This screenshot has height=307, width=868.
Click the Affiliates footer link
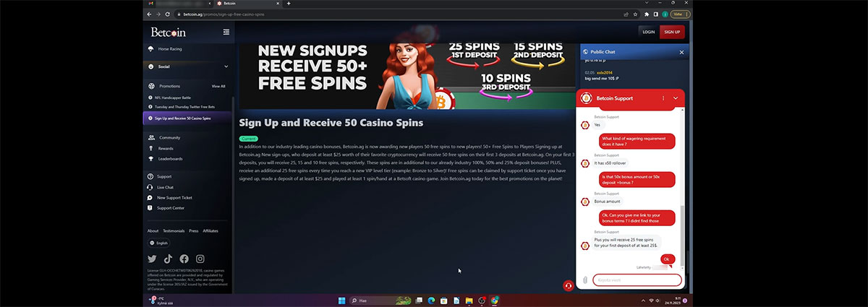[210, 231]
